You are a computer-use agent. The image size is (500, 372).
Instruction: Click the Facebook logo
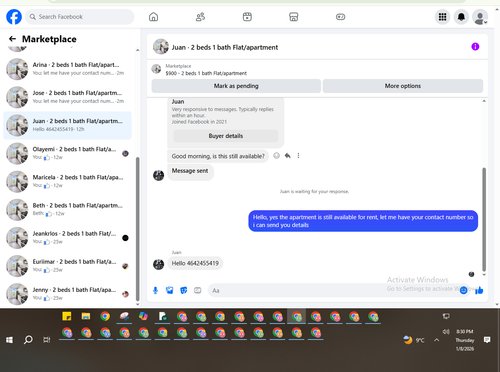click(x=14, y=17)
